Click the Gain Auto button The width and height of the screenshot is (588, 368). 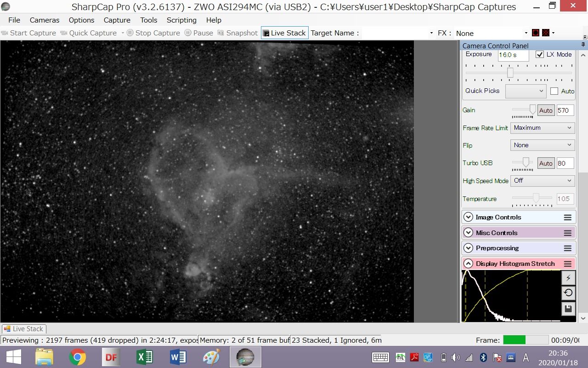tap(546, 110)
